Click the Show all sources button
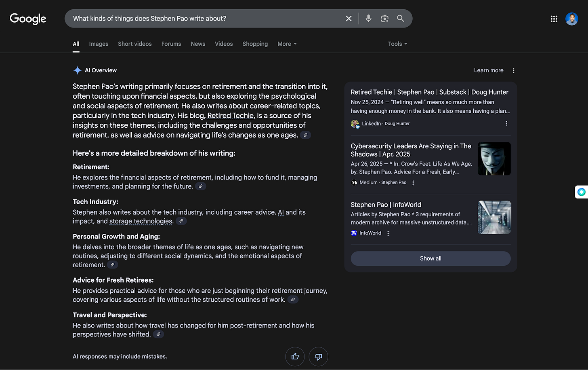 430,258
